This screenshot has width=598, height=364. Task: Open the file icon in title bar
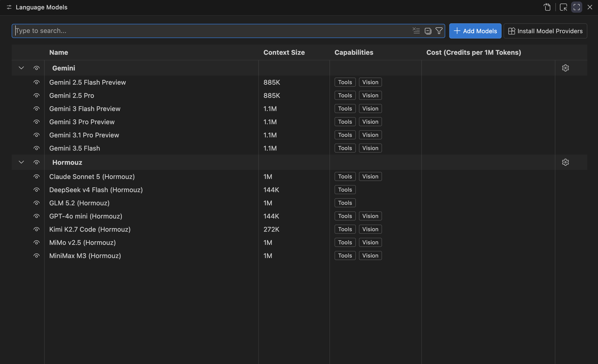click(x=547, y=7)
